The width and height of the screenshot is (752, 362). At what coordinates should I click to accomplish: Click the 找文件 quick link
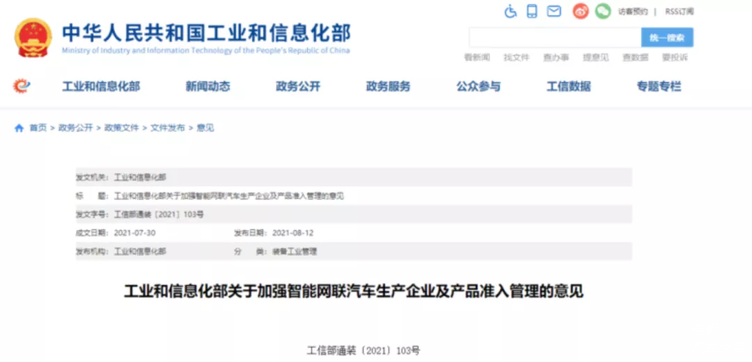click(x=516, y=58)
